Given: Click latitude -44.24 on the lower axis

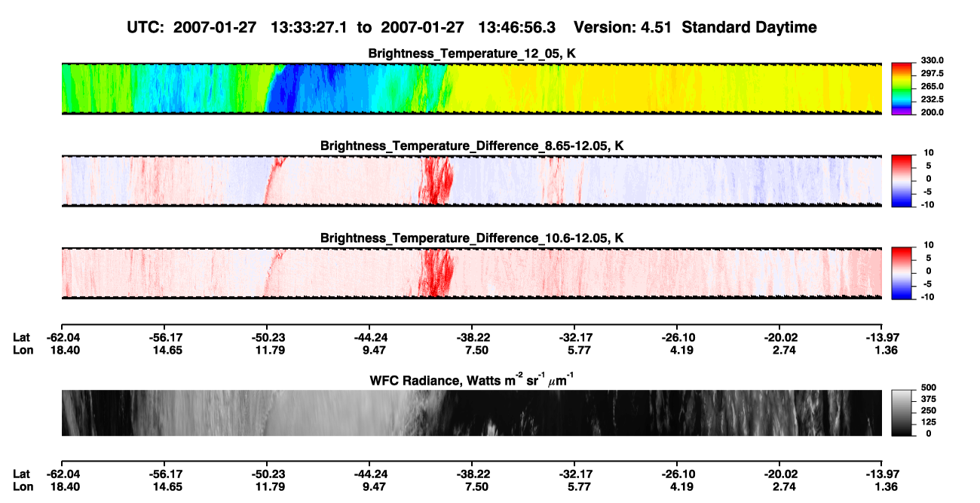Looking at the screenshot, I should [x=369, y=474].
